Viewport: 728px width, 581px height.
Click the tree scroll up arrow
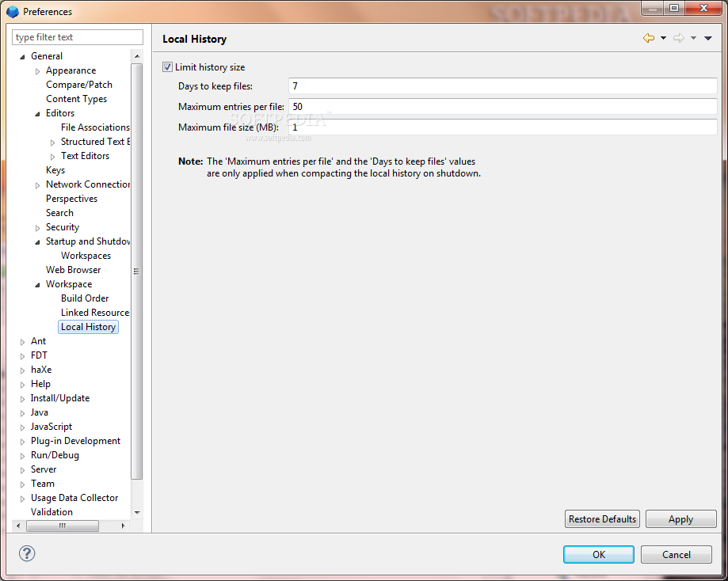pyautogui.click(x=137, y=56)
